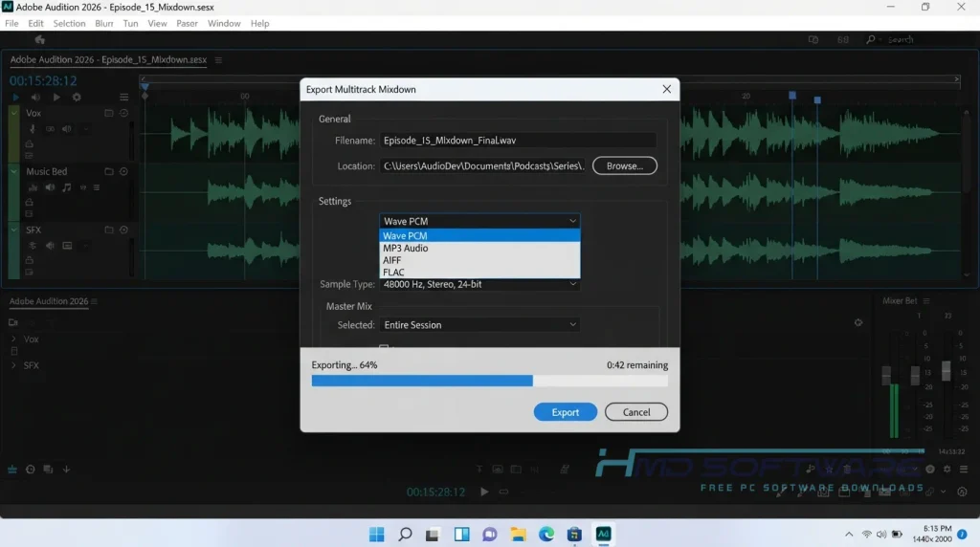Open Microsoft Edge from the taskbar
980x547 pixels.
point(546,534)
